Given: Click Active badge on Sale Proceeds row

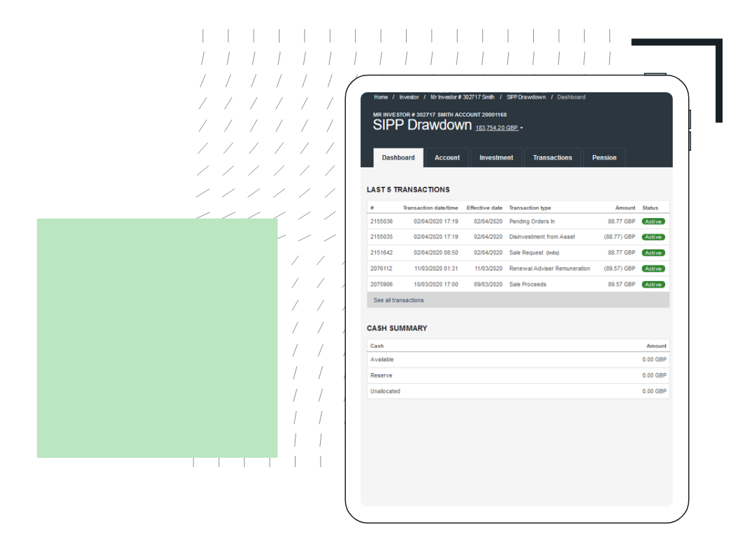Looking at the screenshot, I should (653, 284).
